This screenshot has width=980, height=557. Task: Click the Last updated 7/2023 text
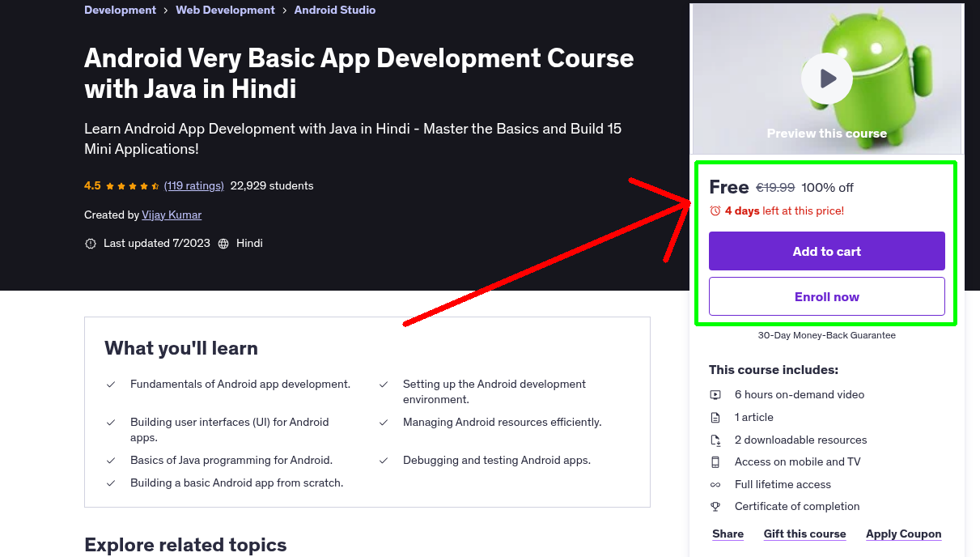pyautogui.click(x=156, y=243)
